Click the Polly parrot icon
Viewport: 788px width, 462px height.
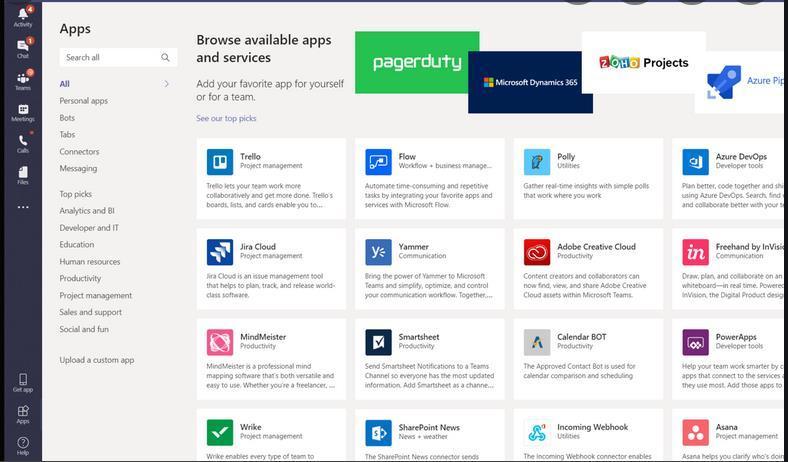click(x=537, y=162)
